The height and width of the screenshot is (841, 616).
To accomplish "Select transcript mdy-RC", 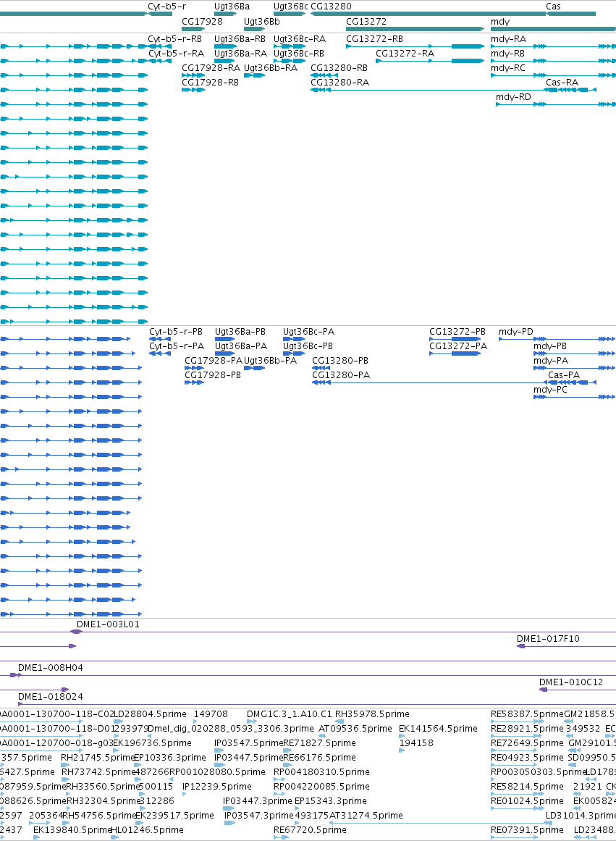I will [507, 68].
